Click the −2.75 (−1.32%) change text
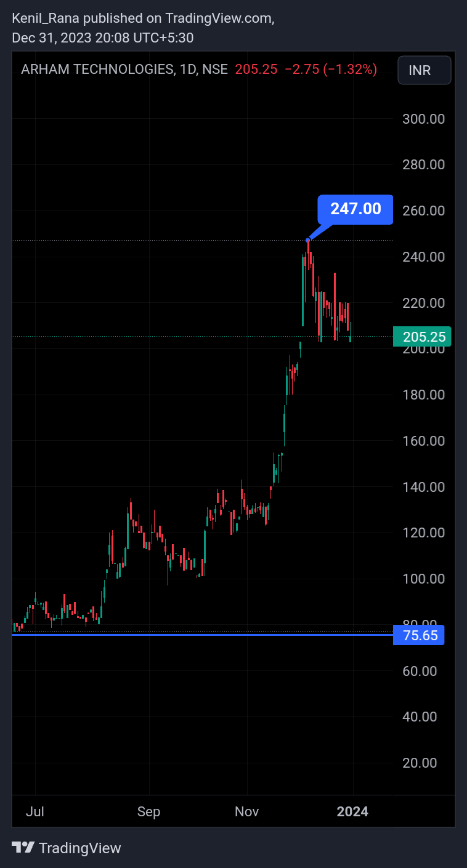 point(331,70)
